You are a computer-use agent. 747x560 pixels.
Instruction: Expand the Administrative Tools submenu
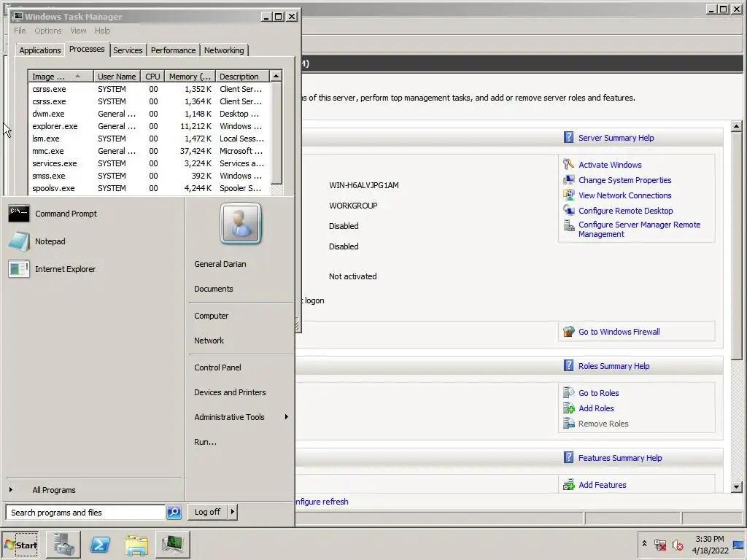pos(286,417)
